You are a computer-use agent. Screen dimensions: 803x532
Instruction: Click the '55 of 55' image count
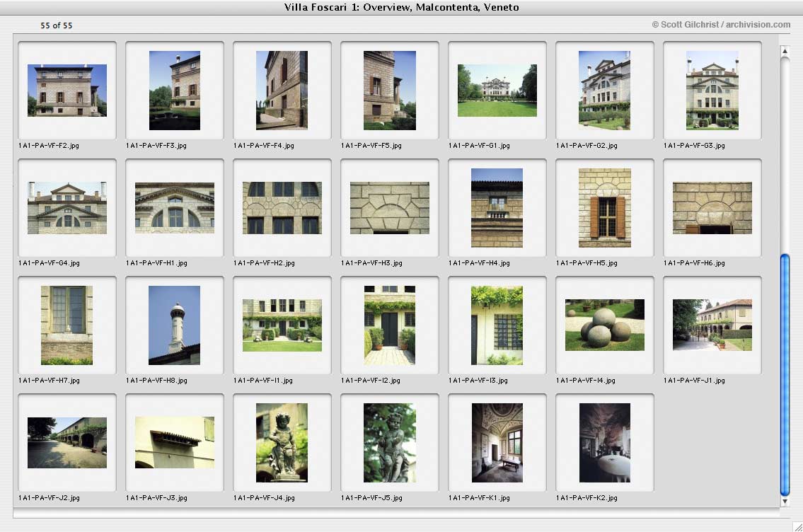[57, 25]
